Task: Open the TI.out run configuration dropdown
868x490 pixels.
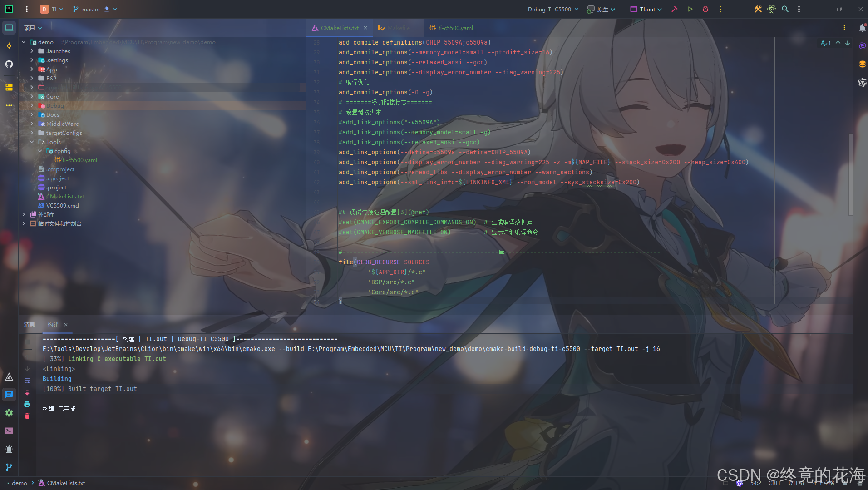Action: (x=646, y=9)
